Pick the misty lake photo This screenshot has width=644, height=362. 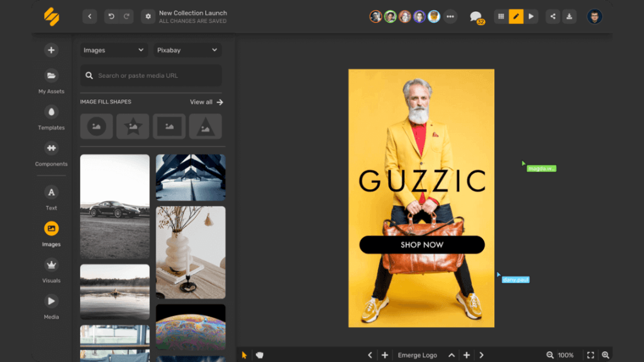pos(114,292)
